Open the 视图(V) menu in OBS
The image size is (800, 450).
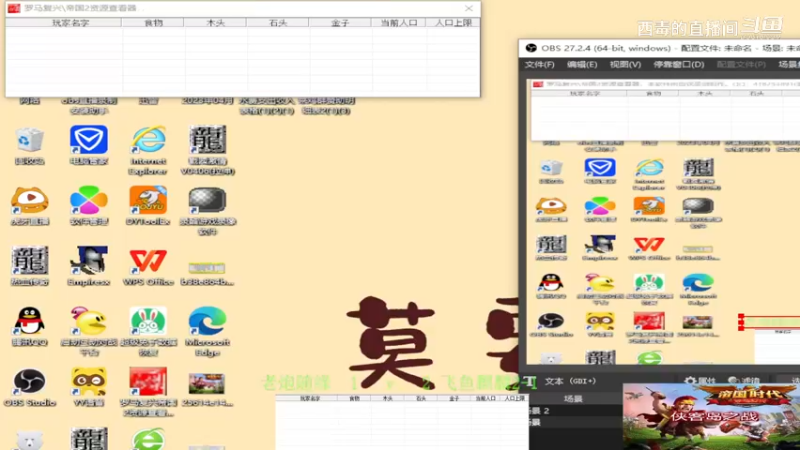click(x=625, y=64)
